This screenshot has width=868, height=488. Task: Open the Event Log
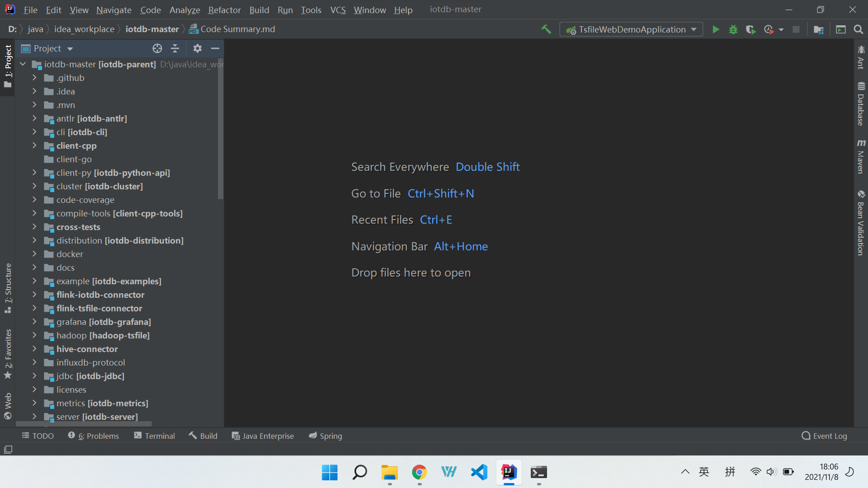[x=825, y=436]
